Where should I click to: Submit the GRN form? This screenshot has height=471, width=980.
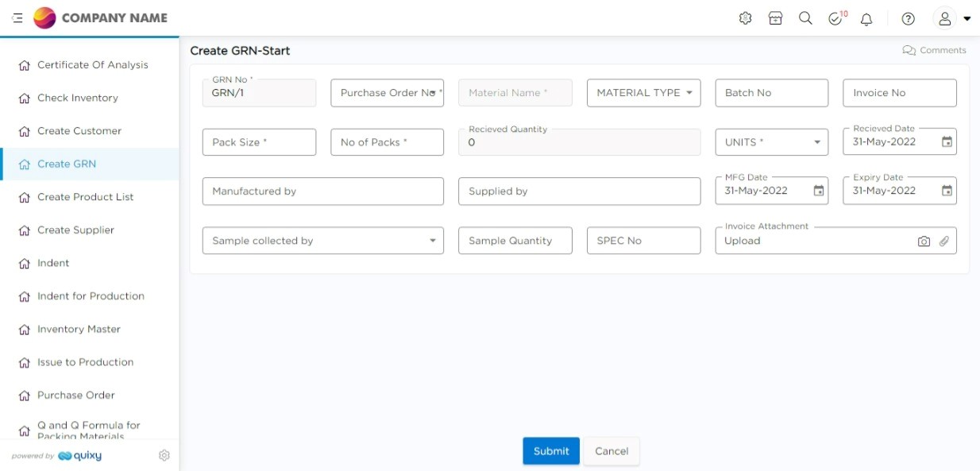click(551, 450)
